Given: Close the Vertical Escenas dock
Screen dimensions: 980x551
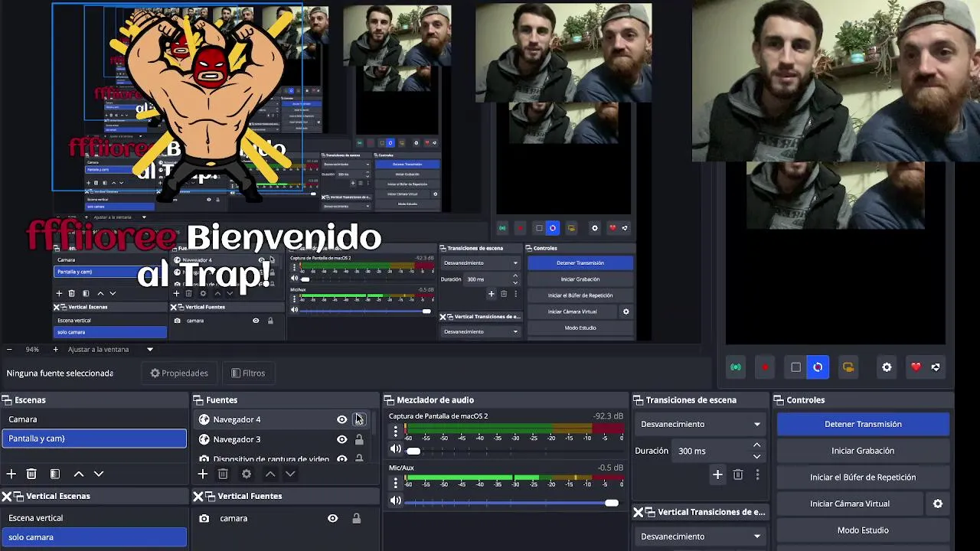Looking at the screenshot, I should point(7,496).
